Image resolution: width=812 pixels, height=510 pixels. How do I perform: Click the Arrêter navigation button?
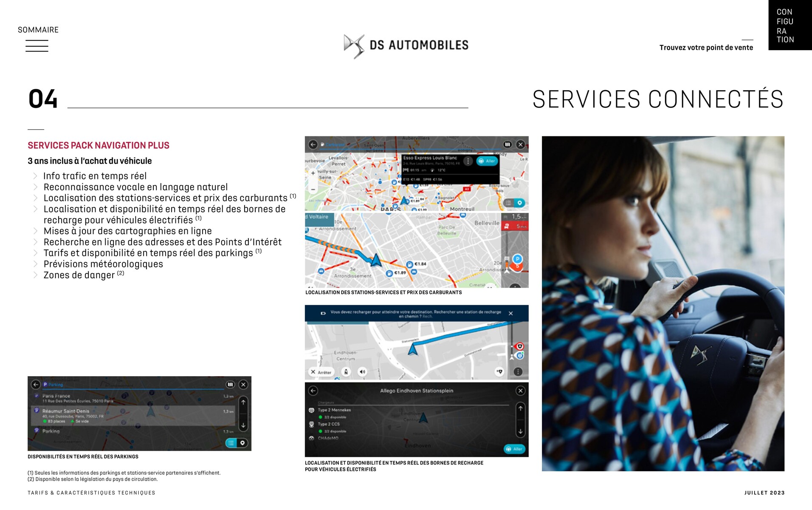(321, 372)
